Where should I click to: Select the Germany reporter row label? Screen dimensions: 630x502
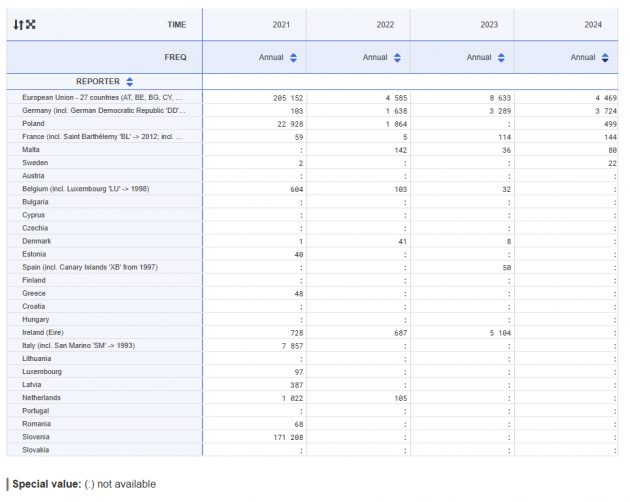tap(104, 111)
